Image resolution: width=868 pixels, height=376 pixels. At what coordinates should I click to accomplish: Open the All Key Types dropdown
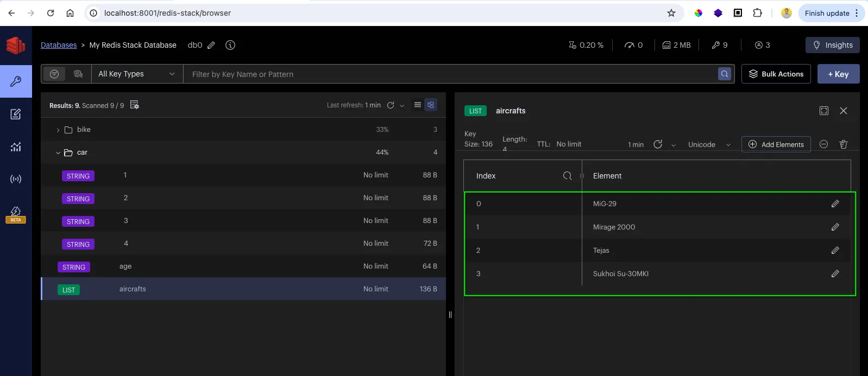(137, 74)
